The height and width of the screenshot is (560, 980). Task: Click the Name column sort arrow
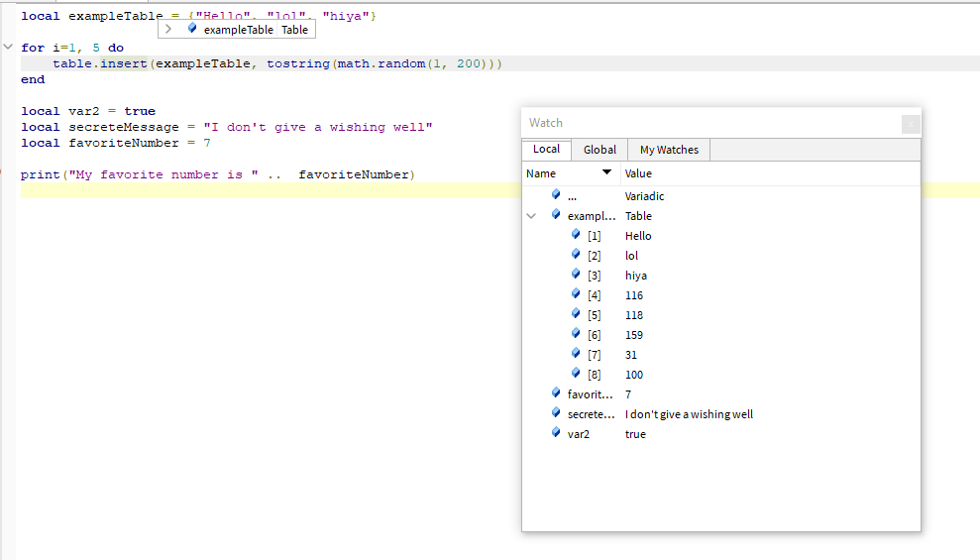pos(606,173)
